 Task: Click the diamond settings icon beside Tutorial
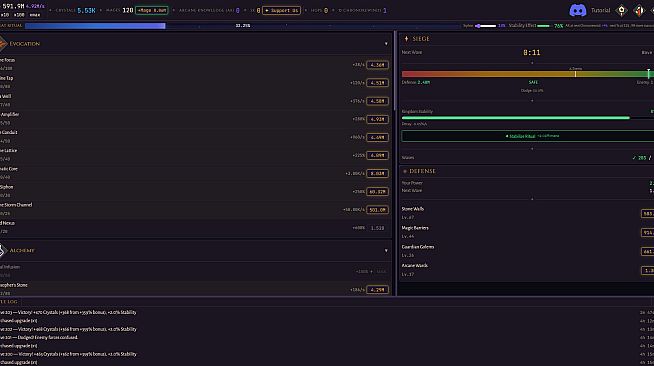(621, 10)
